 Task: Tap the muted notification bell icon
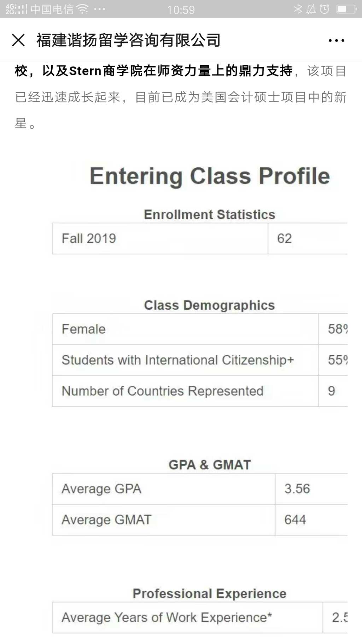click(x=311, y=9)
